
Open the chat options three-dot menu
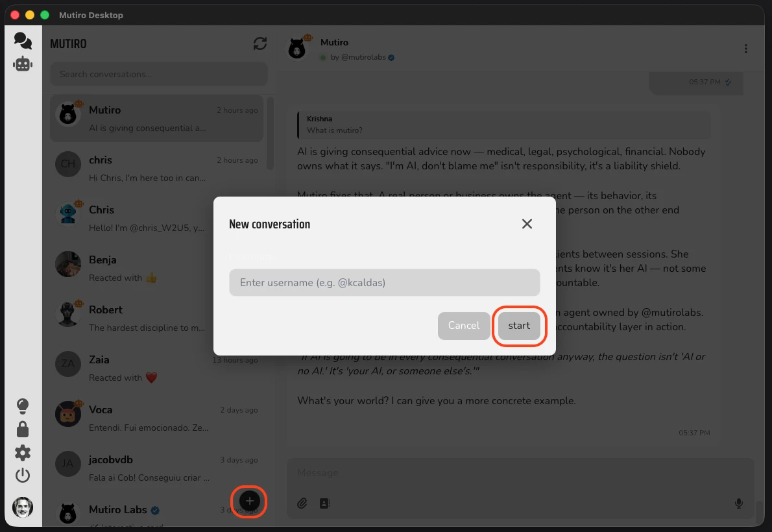pyautogui.click(x=745, y=49)
